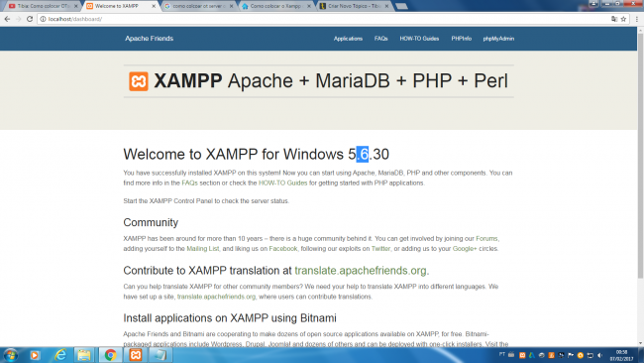Open FAQs in the navigation bar
This screenshot has width=644, height=363.
coord(380,39)
